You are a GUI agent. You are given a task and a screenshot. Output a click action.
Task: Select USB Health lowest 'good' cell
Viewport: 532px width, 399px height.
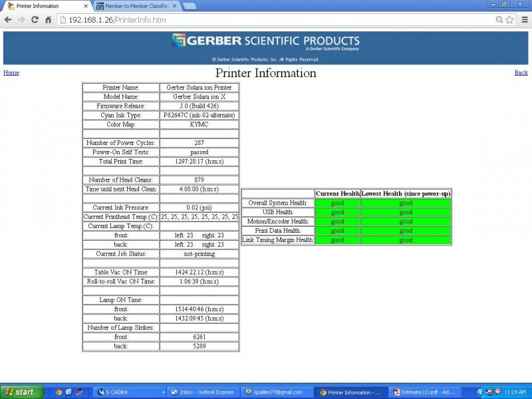point(406,212)
